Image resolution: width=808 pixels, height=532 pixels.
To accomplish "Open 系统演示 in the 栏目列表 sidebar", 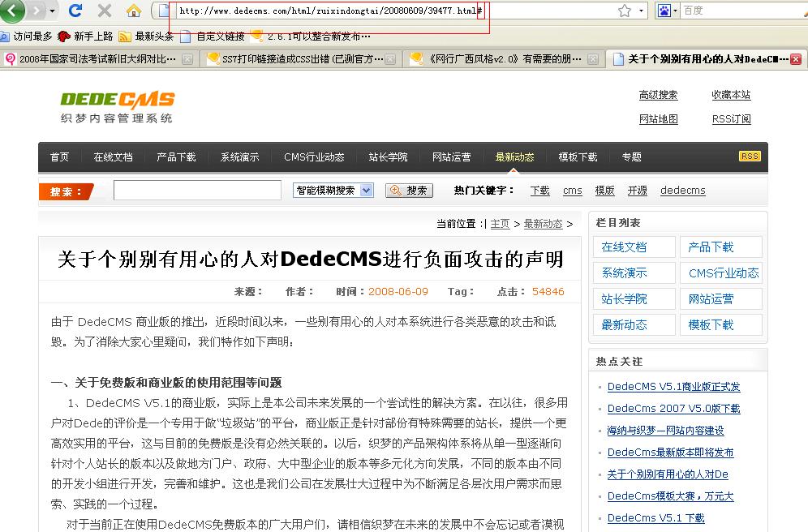I will point(634,273).
